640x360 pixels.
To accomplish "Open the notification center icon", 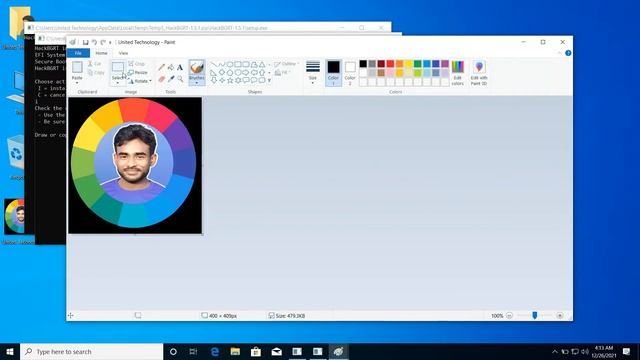I will pyautogui.click(x=627, y=351).
